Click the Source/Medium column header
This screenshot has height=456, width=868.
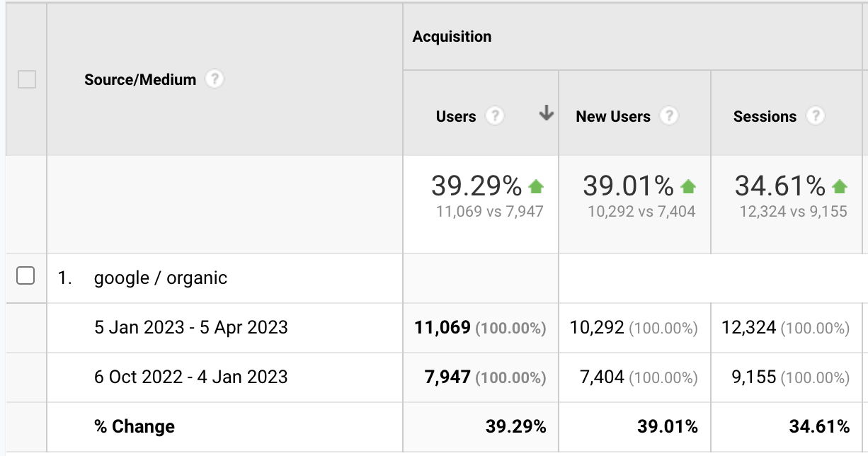[140, 80]
